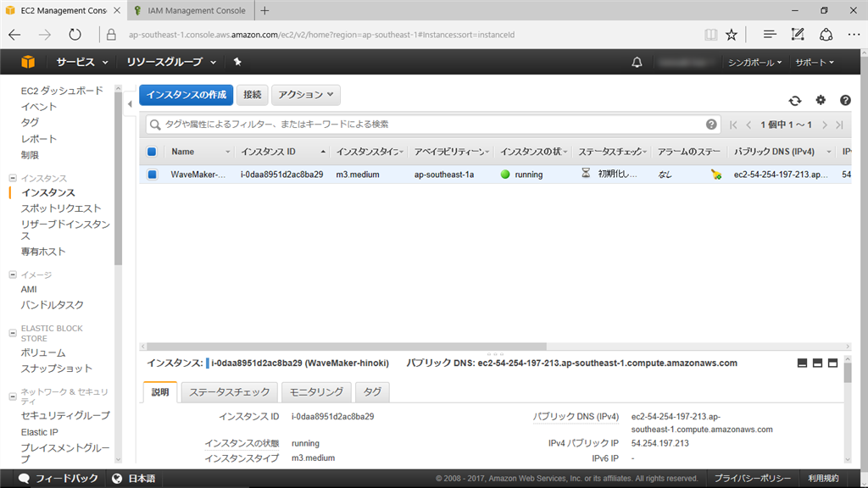The image size is (868, 488).
Task: Switch to モニタリング tab
Action: tap(316, 391)
